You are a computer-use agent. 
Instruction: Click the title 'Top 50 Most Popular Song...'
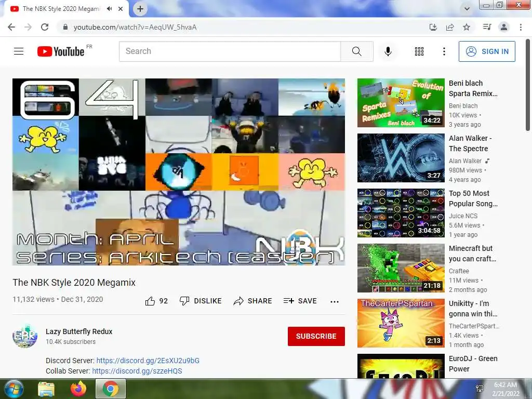473,198
